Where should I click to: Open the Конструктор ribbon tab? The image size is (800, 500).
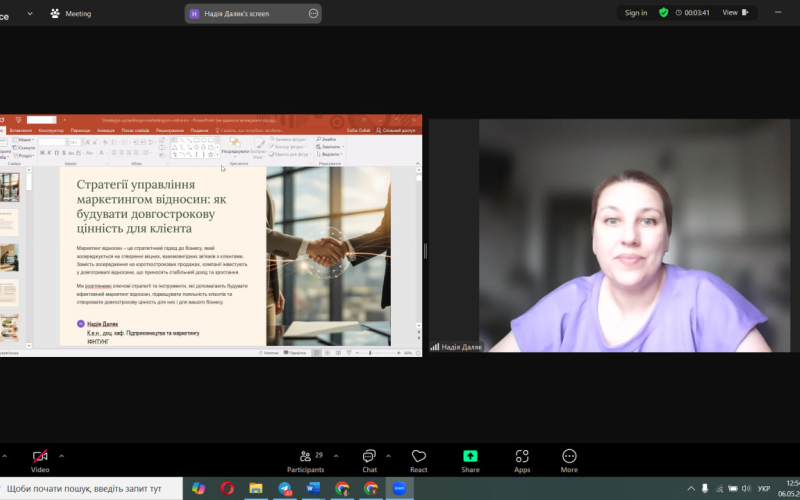tap(51, 131)
